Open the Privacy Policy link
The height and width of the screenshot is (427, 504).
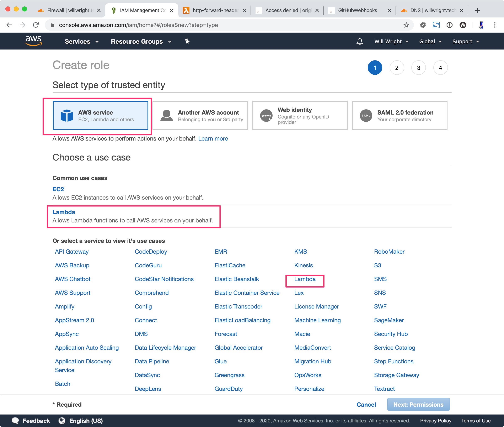[436, 421]
